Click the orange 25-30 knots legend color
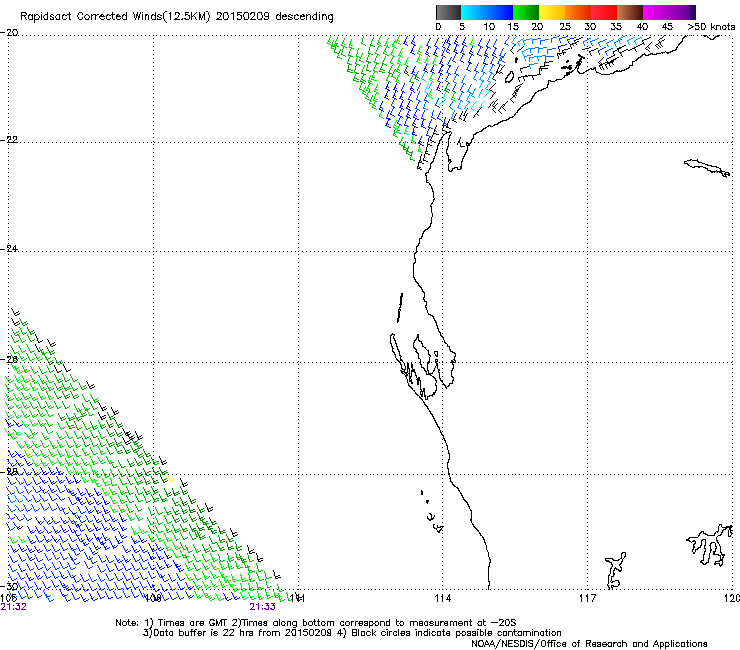The image size is (740, 650). (578, 12)
